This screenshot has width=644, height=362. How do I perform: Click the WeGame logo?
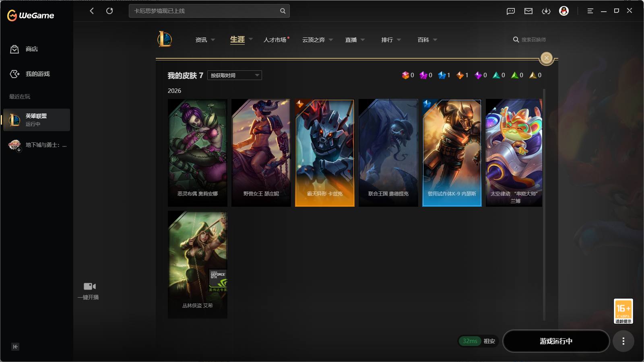[31, 15]
